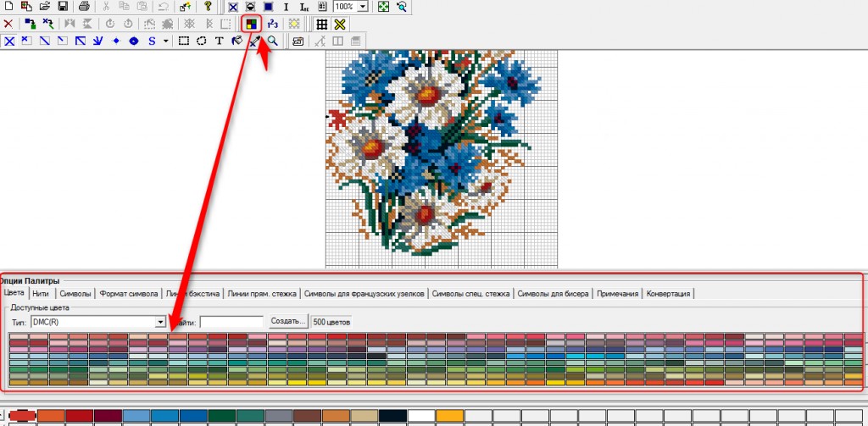Switch to symbol view mode icon
Screen dimensions: 868x426
coord(250,7)
